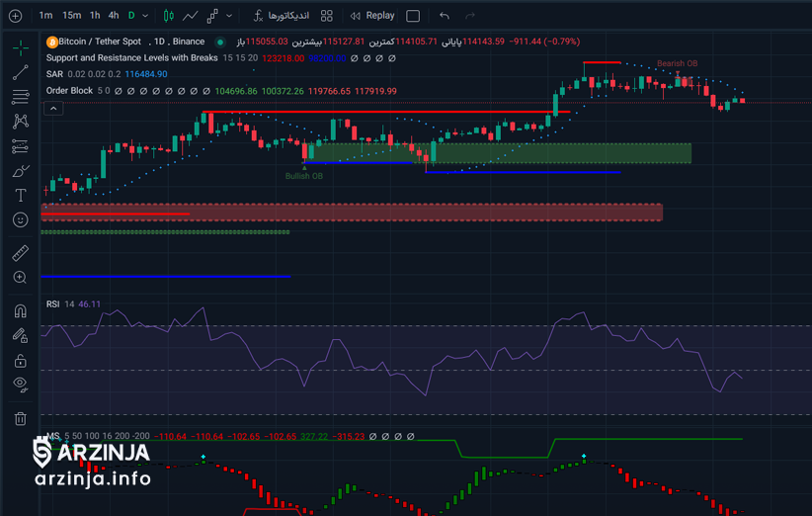Start bar Replay mode
Viewport: 812px width, 516px height.
click(372, 16)
